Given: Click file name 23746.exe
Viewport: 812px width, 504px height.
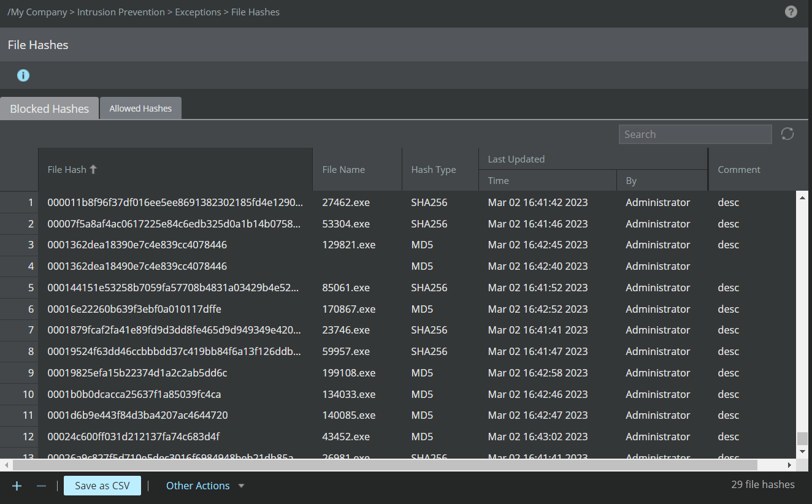Looking at the screenshot, I should (346, 330).
